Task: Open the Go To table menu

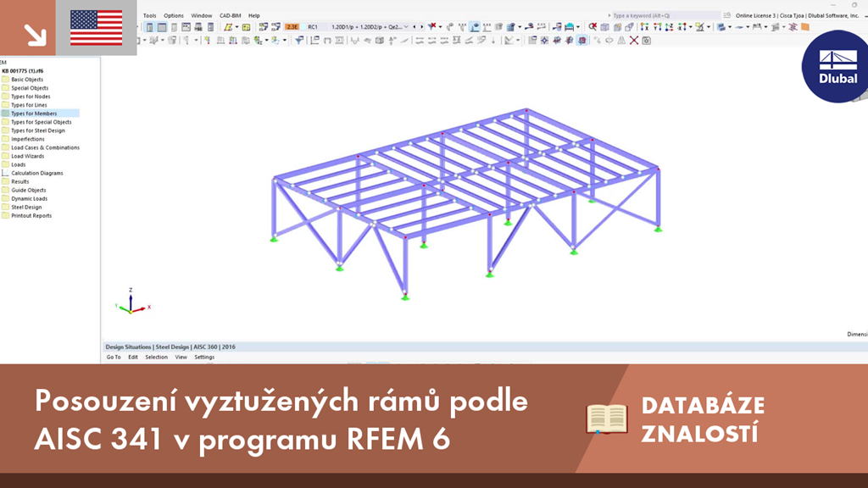Action: coord(114,357)
